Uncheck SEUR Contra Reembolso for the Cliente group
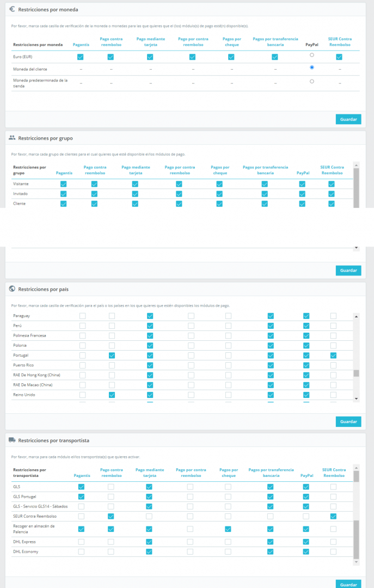This screenshot has width=374, height=588. 331,204
